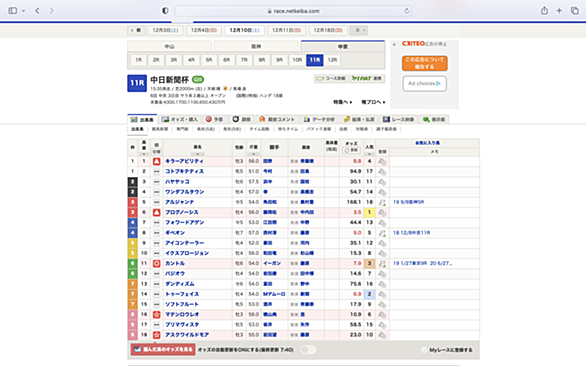The height and width of the screenshot is (366, 586).
Task: Open horse link フォワードアゲン
Action: point(185,222)
